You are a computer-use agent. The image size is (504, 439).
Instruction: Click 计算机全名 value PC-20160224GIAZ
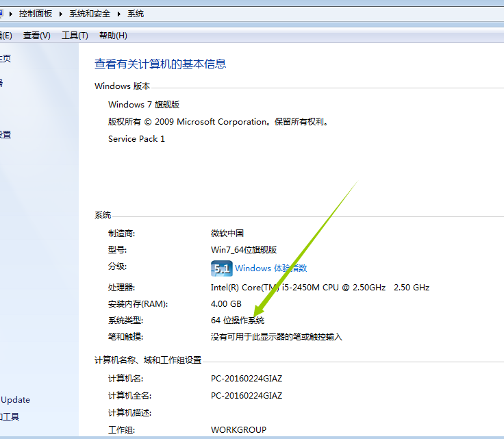(x=247, y=396)
